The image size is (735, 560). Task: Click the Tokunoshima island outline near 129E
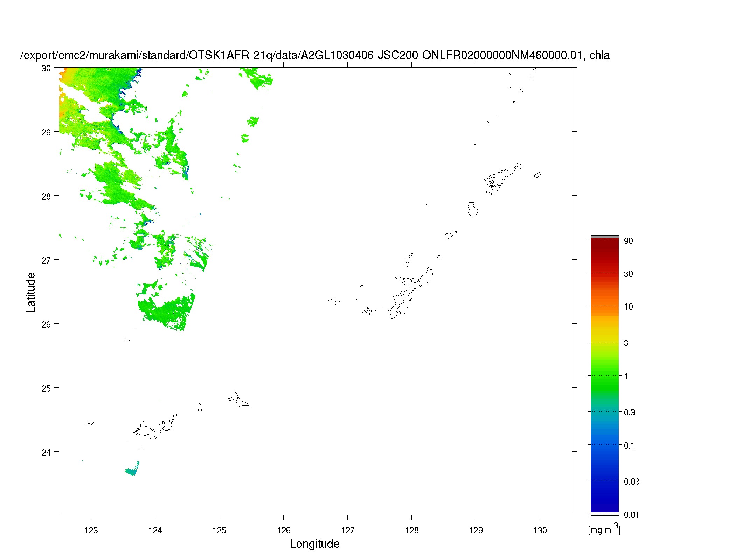coord(473,210)
